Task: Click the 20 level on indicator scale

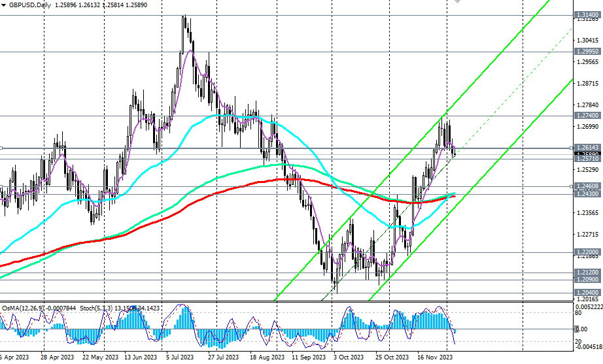Action: 578,341
